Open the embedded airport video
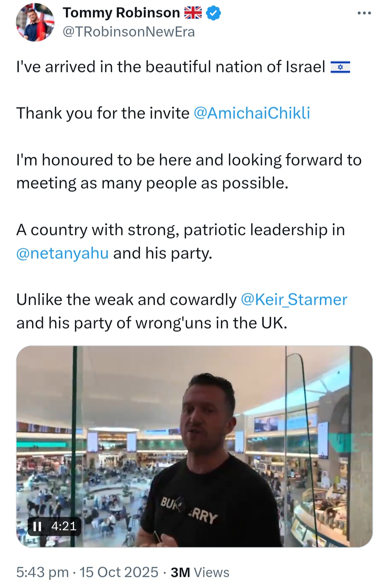 (194, 447)
